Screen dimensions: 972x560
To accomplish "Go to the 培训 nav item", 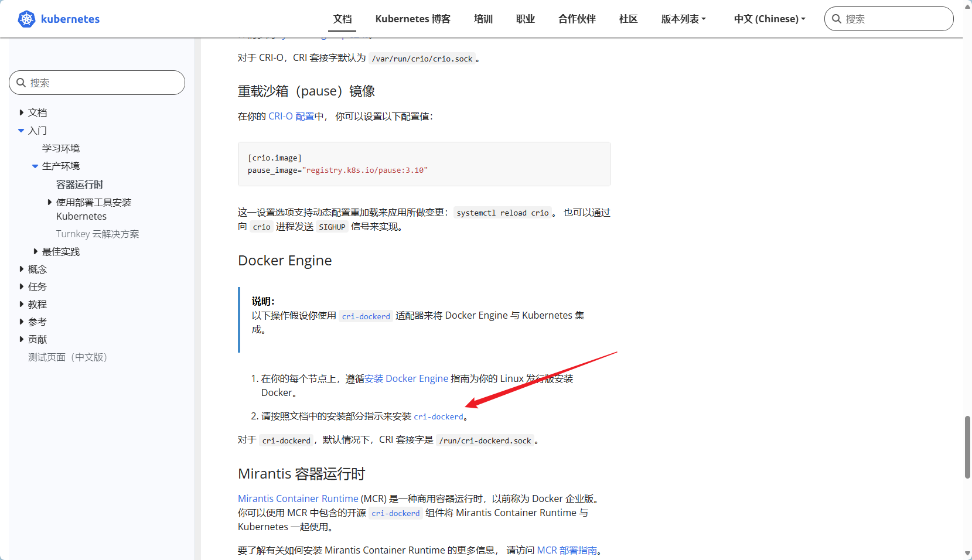I will click(483, 19).
